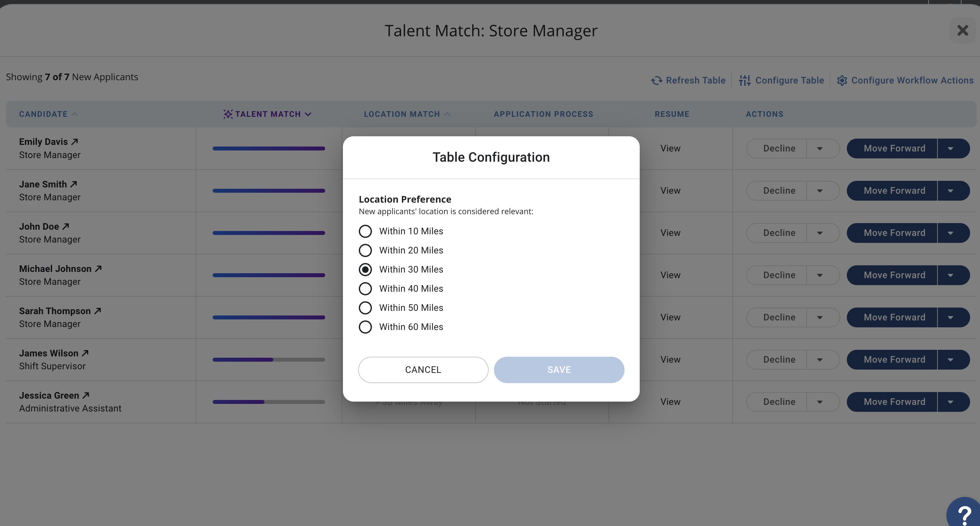The image size is (980, 526).
Task: Expand Move Forward dropdown for Jessica Green
Action: (950, 402)
